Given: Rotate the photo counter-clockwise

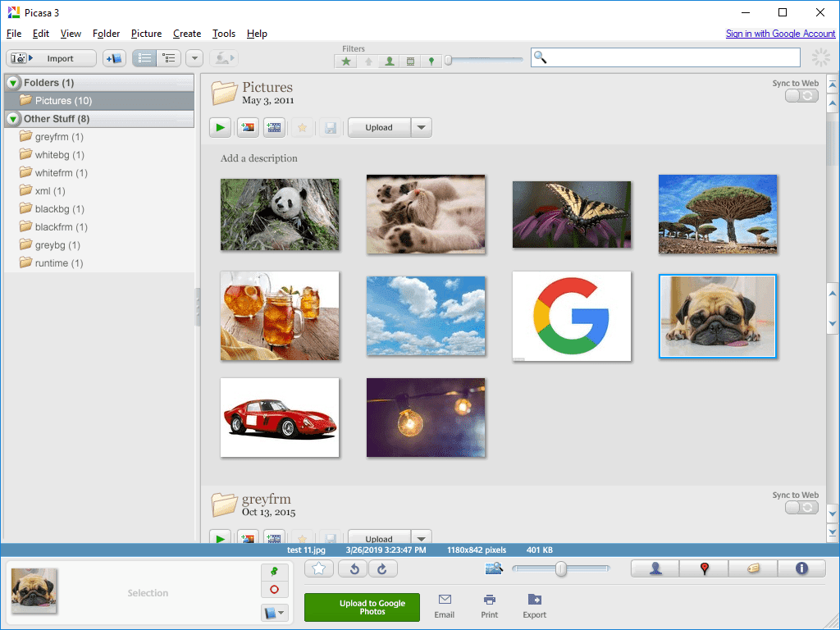Looking at the screenshot, I should (x=353, y=568).
